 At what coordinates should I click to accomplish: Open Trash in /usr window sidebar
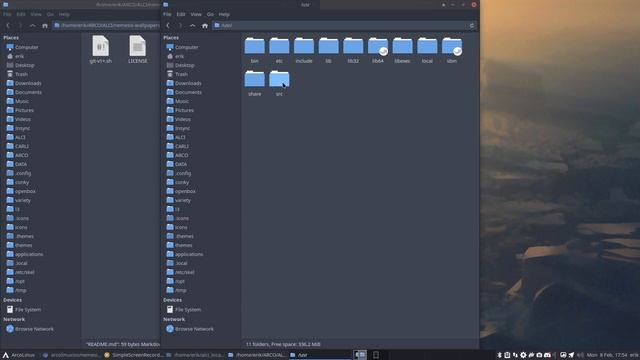[x=177, y=74]
